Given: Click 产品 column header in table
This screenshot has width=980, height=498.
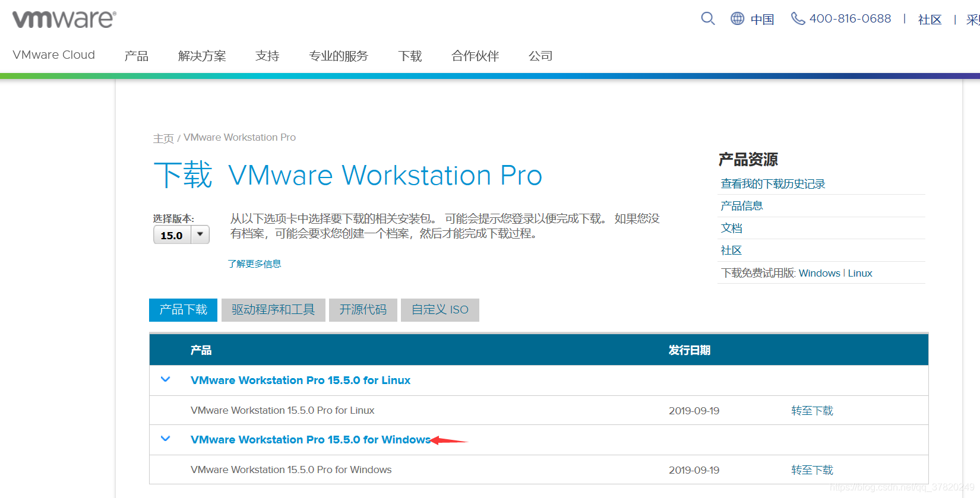Looking at the screenshot, I should point(201,350).
